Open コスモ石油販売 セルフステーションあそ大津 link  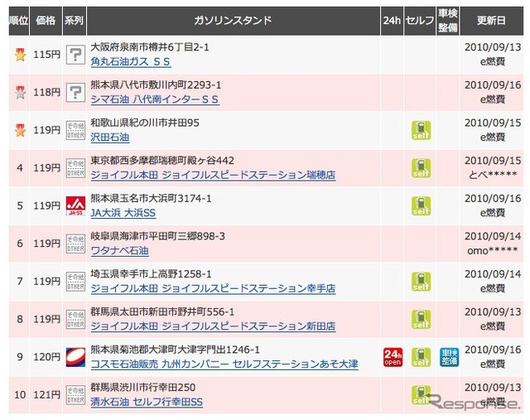click(224, 364)
